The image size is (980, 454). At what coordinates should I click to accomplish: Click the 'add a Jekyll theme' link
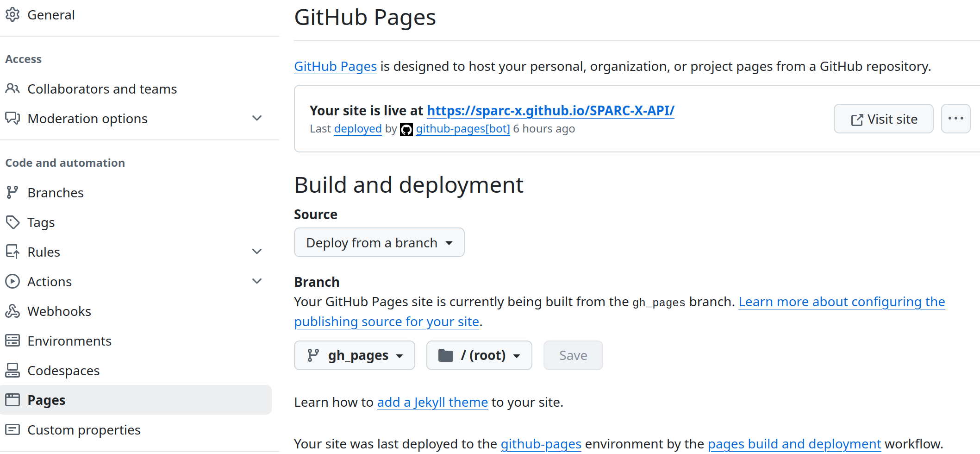click(432, 402)
